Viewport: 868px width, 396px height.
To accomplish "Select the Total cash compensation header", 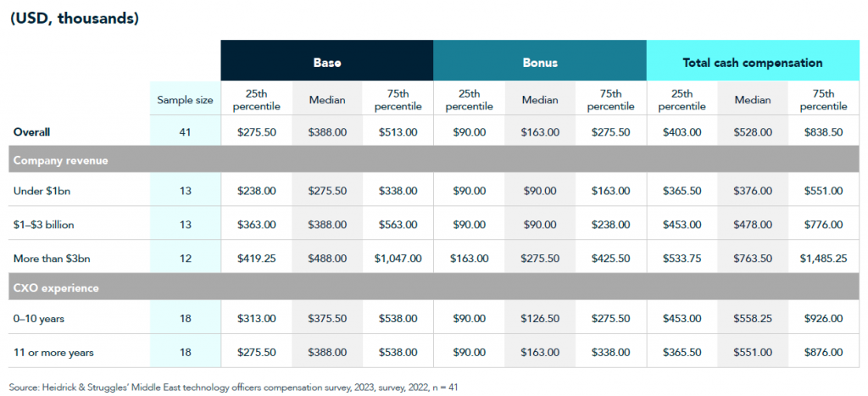I will pyautogui.click(x=753, y=62).
